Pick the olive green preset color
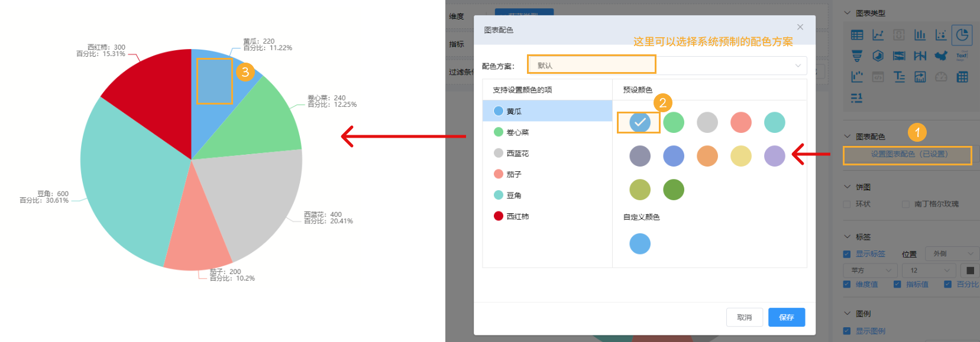980x342 pixels. (x=640, y=190)
